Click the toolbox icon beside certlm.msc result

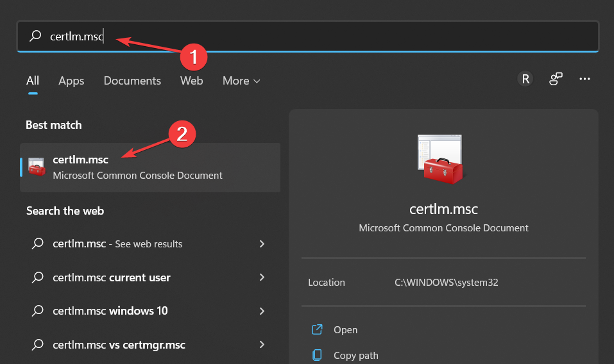37,167
